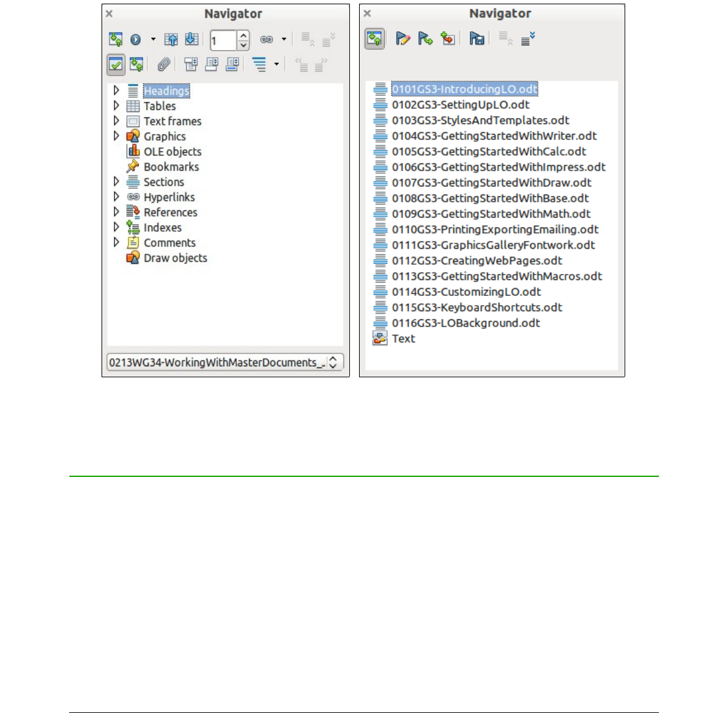Click Heading Levels Shown icon
This screenshot has height=713, width=728.
[x=259, y=64]
